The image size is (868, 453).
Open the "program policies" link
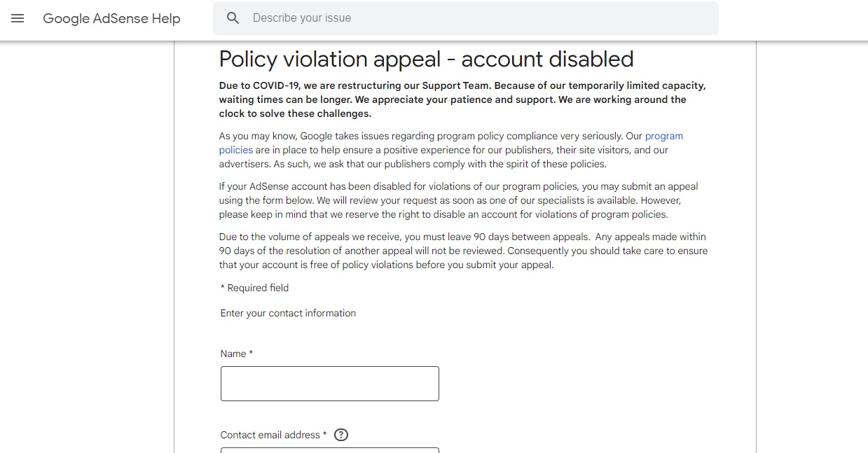click(663, 136)
